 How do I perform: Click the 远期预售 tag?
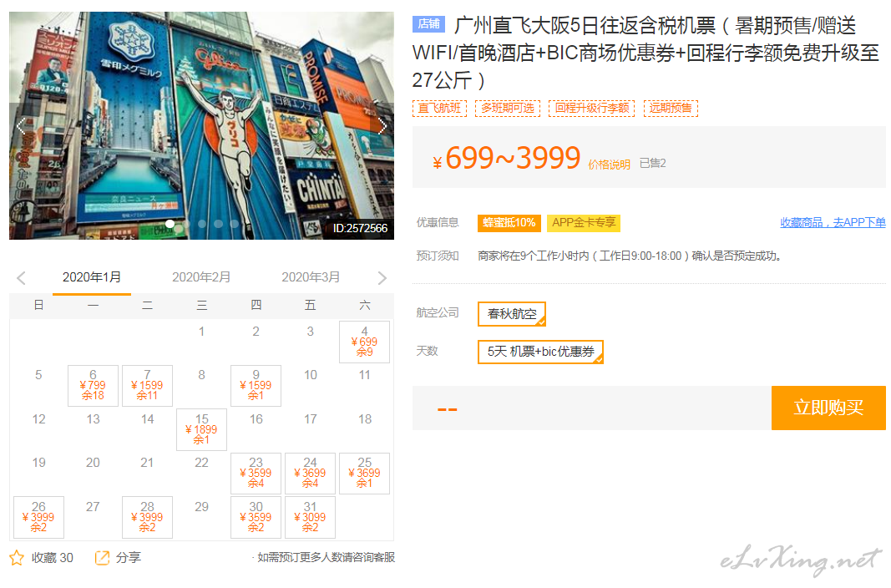pyautogui.click(x=671, y=108)
